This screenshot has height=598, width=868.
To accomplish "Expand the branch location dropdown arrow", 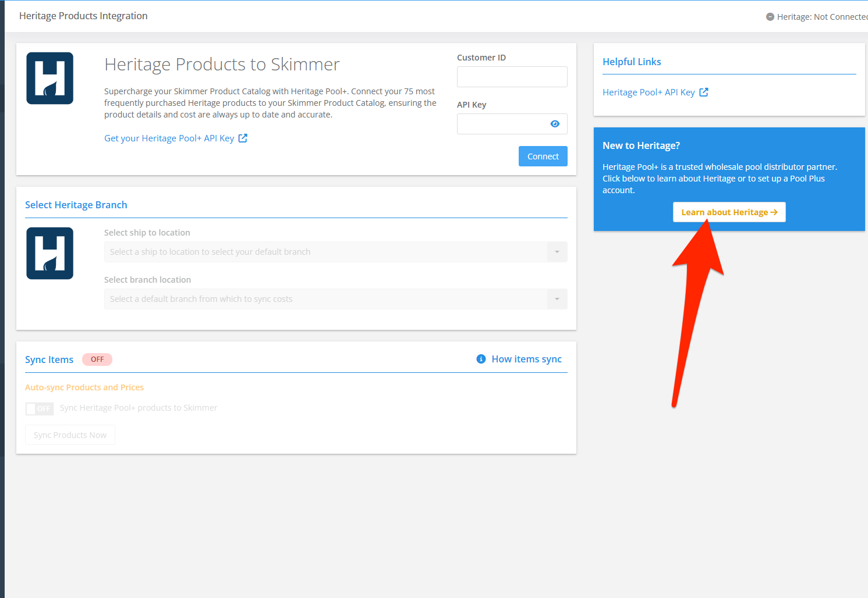I will coord(557,299).
